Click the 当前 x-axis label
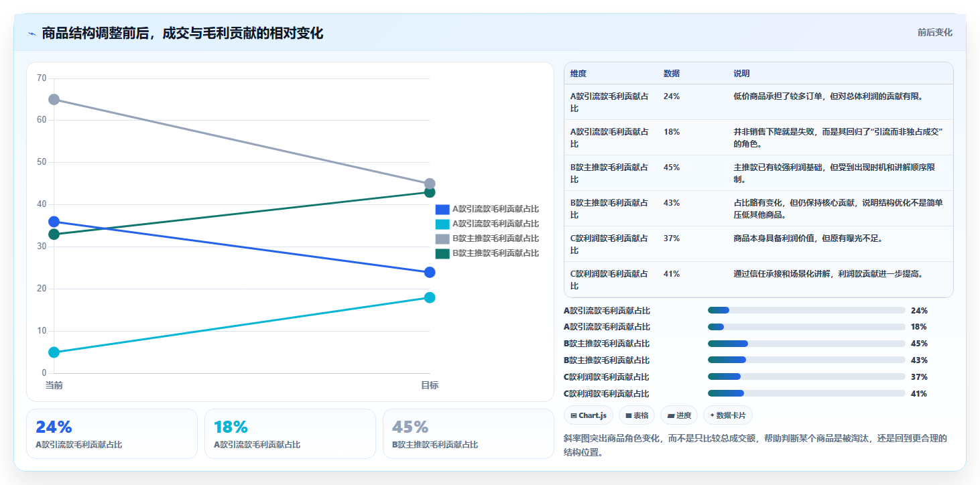 (x=54, y=385)
